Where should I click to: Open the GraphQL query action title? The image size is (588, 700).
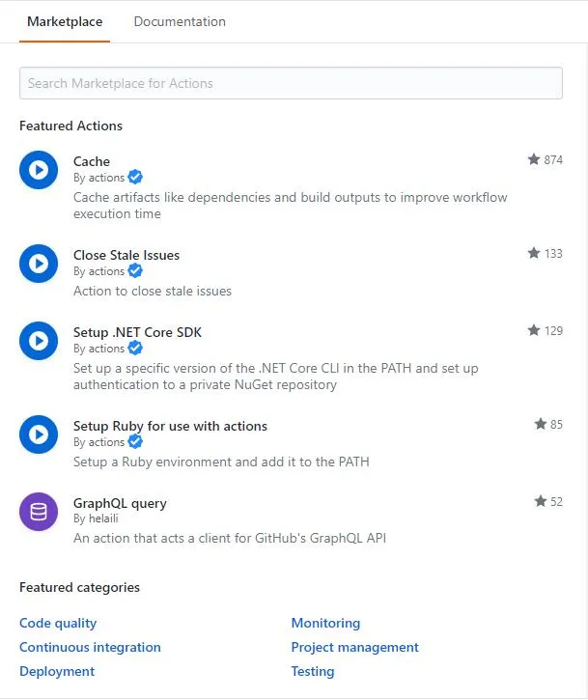pyautogui.click(x=120, y=503)
